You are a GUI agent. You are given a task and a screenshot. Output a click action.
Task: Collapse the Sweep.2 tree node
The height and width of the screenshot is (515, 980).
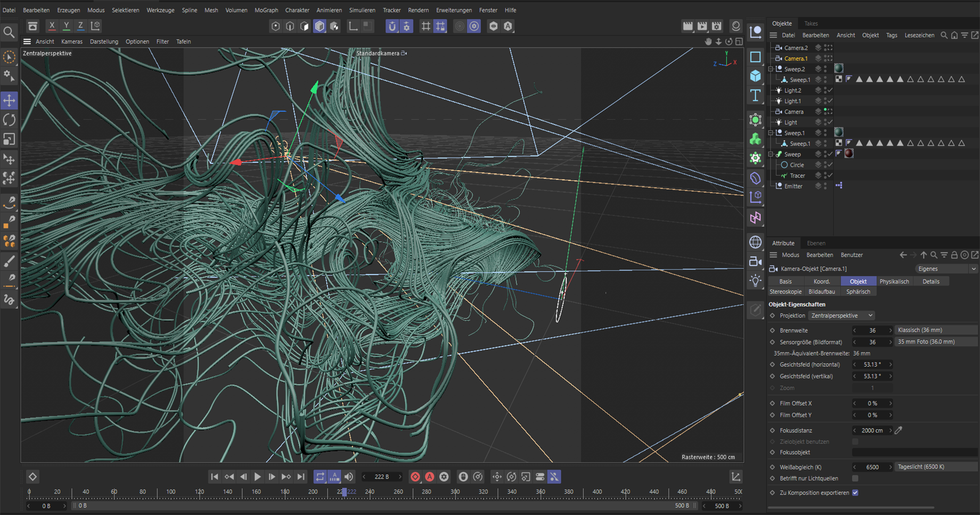[771, 69]
